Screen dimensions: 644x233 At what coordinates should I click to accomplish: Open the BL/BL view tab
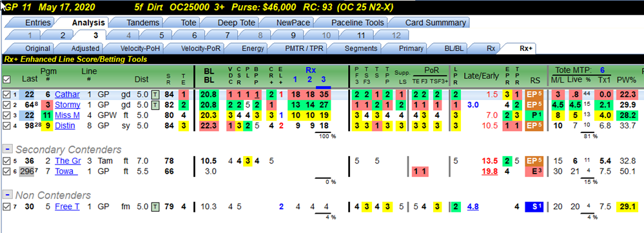pyautogui.click(x=454, y=48)
